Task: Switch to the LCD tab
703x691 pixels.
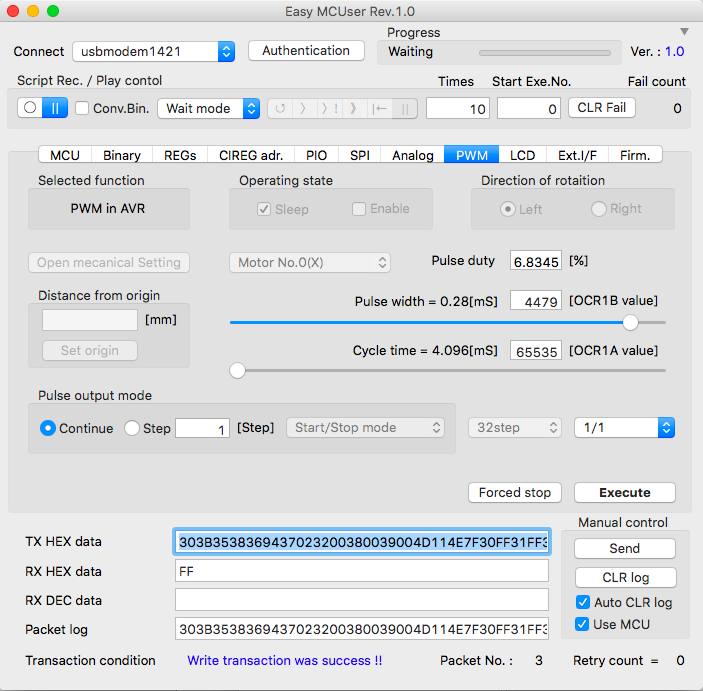Action: [x=523, y=155]
